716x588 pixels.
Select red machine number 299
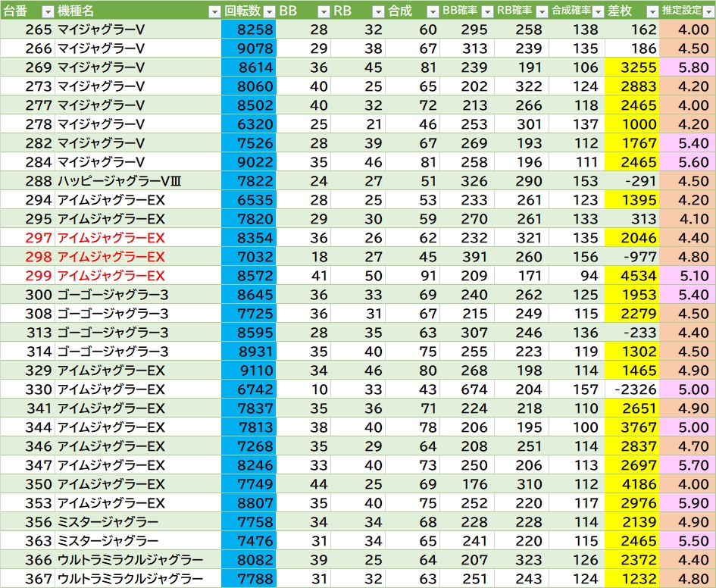pos(28,276)
